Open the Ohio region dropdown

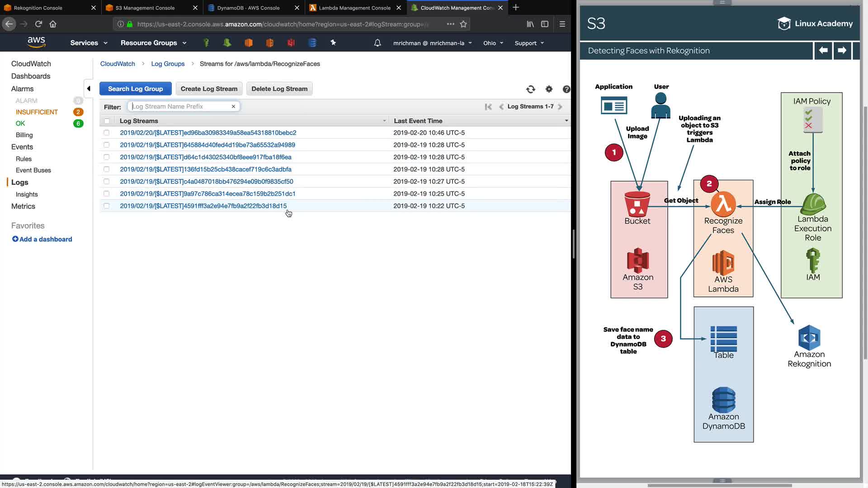[493, 43]
